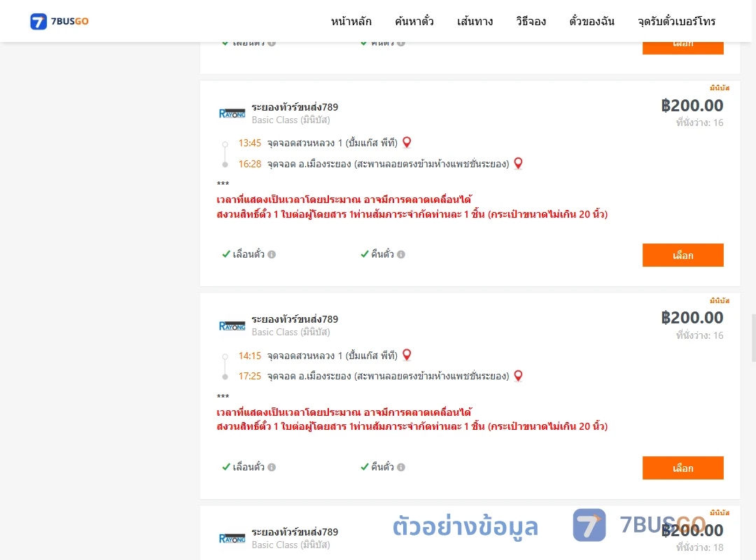Click departure time 13:45
Viewport: 756px width, 560px height.
click(x=250, y=143)
